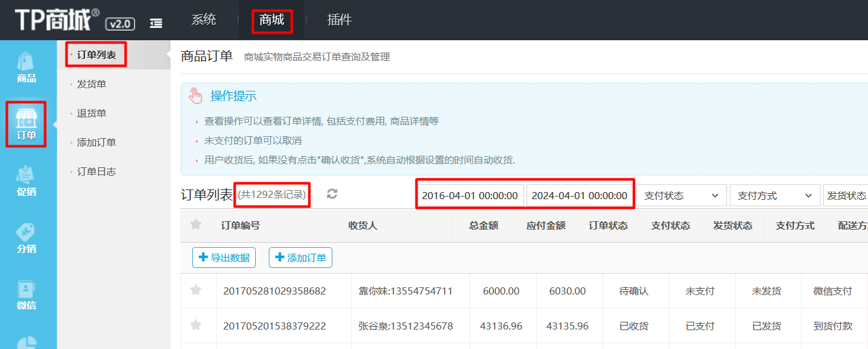
Task: Open the 商品 (Products) sidebar icon
Action: coord(27,68)
